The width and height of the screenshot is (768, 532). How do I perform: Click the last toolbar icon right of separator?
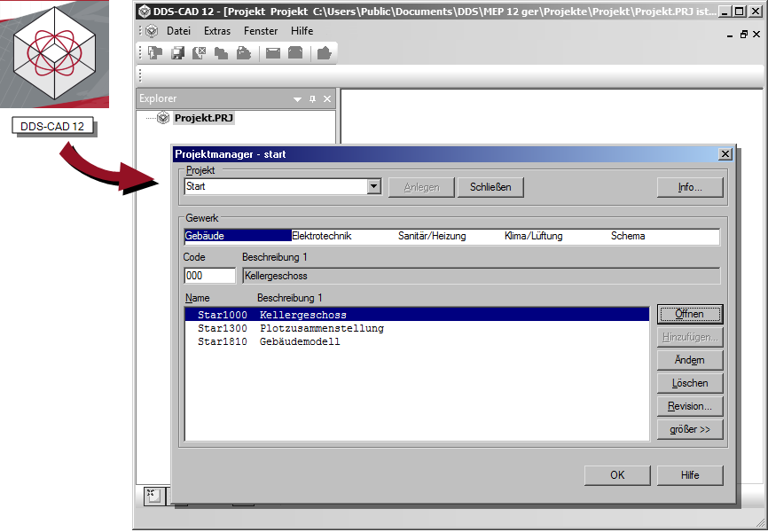point(324,53)
